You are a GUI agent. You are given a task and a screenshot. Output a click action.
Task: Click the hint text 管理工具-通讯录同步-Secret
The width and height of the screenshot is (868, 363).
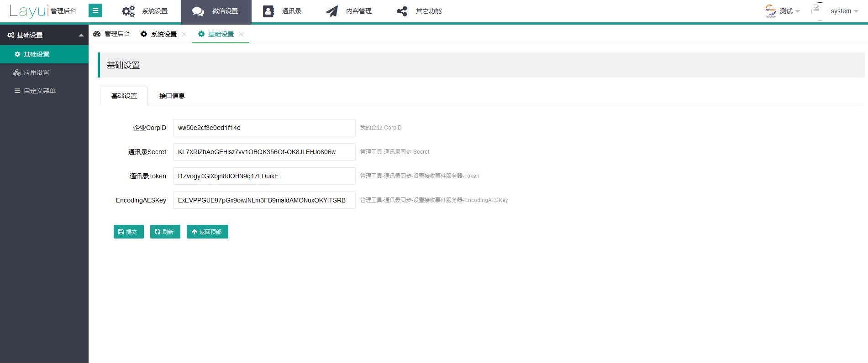[395, 152]
